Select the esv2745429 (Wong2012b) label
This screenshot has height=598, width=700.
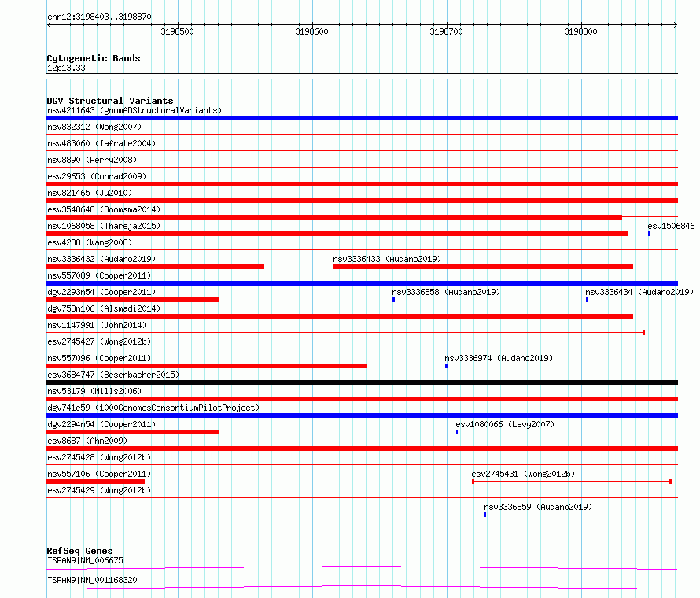(x=99, y=490)
